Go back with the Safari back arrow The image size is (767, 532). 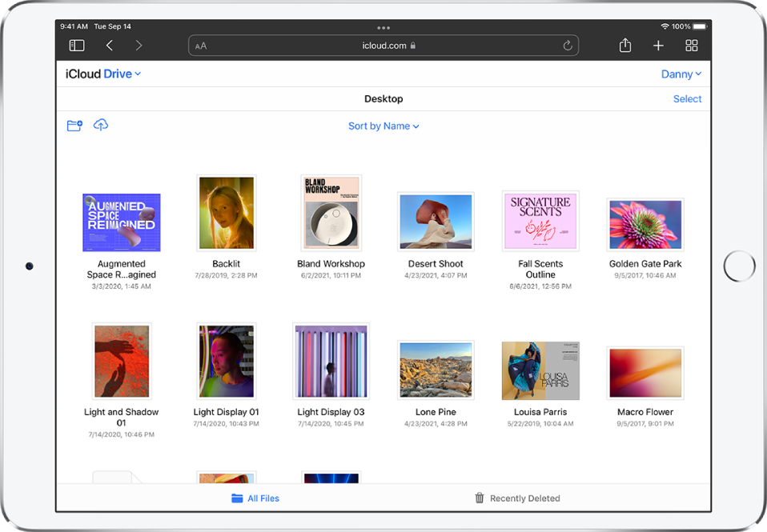[110, 46]
